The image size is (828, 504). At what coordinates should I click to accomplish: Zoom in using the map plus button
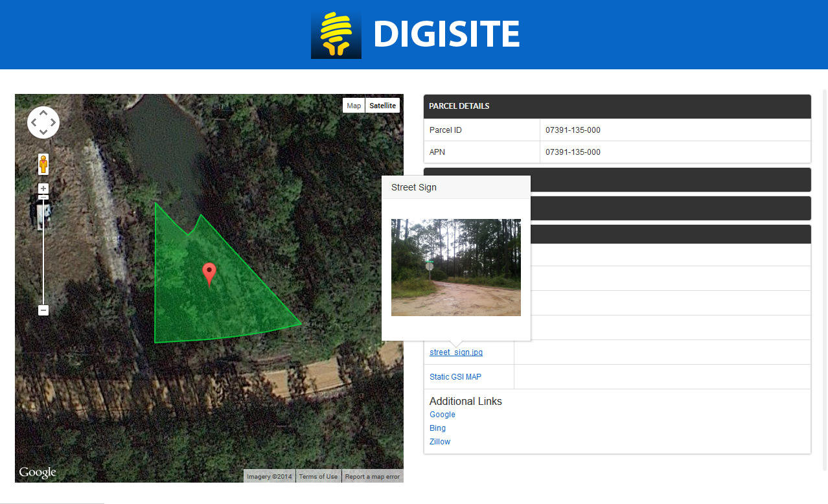(x=43, y=189)
